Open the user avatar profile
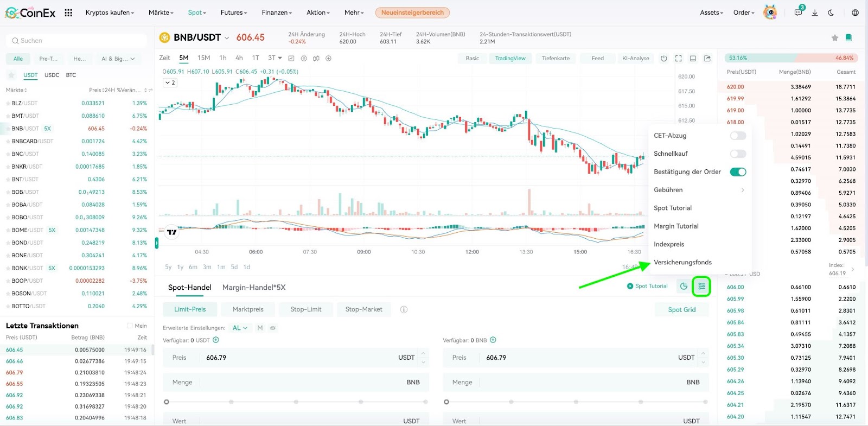The width and height of the screenshot is (868, 426). (770, 12)
